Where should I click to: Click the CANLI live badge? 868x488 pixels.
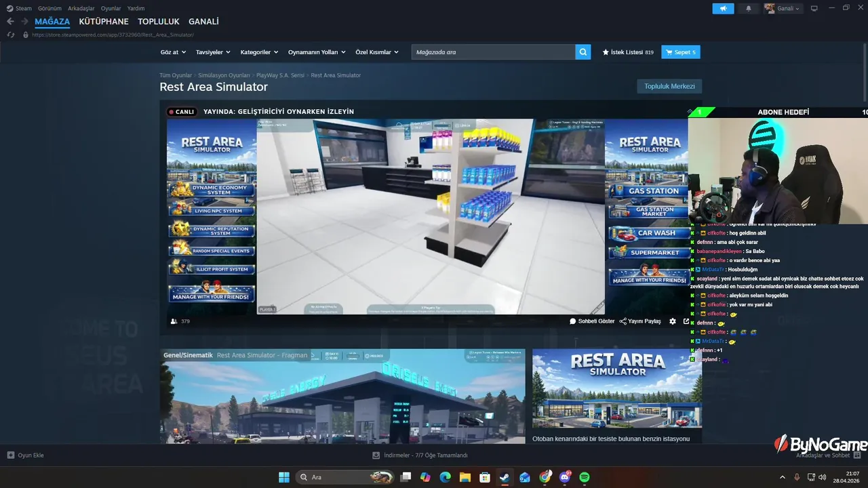click(x=182, y=112)
